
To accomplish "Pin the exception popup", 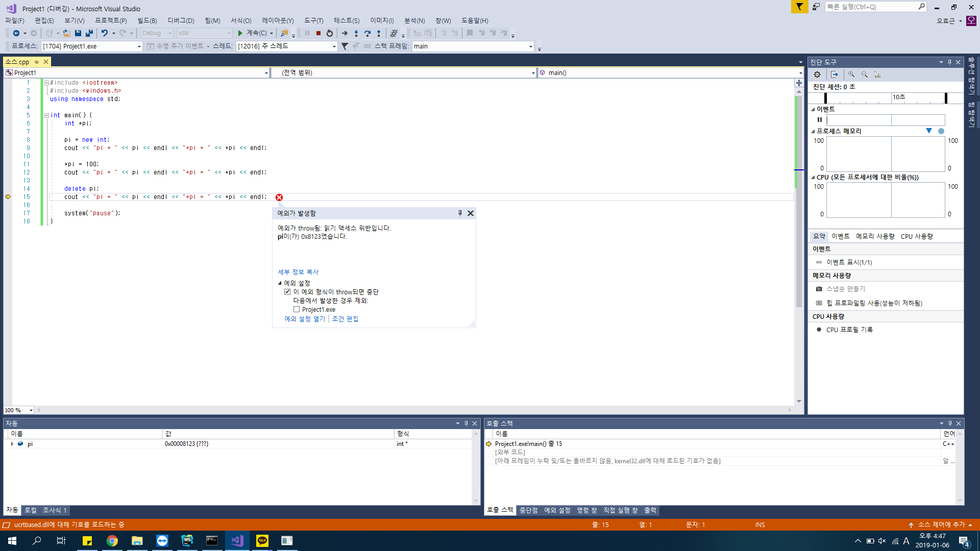I will click(x=460, y=213).
